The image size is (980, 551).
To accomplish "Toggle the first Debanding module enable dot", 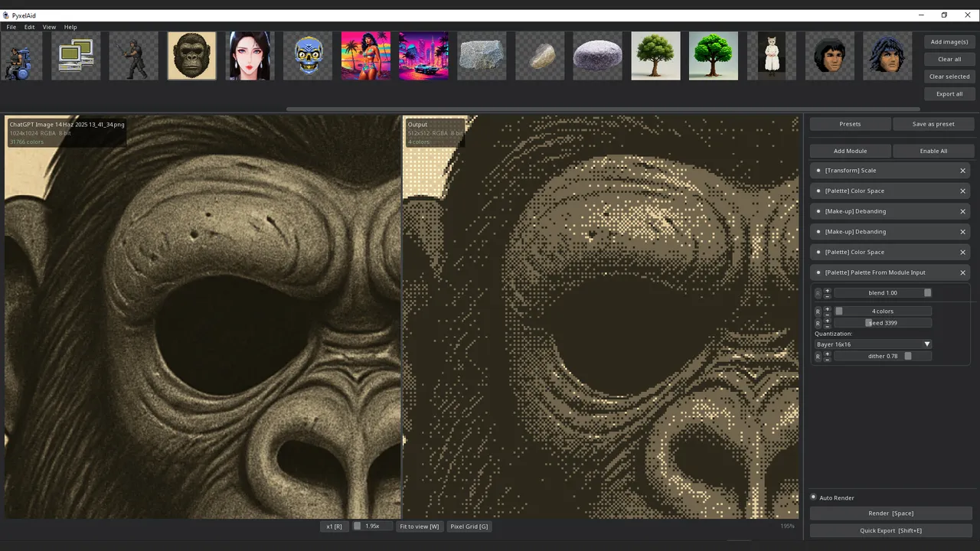I will [818, 211].
